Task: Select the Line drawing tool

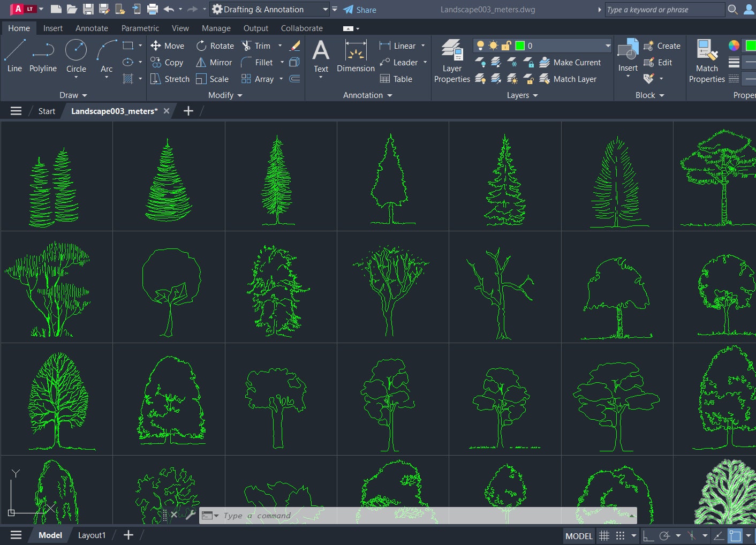Action: pos(14,54)
